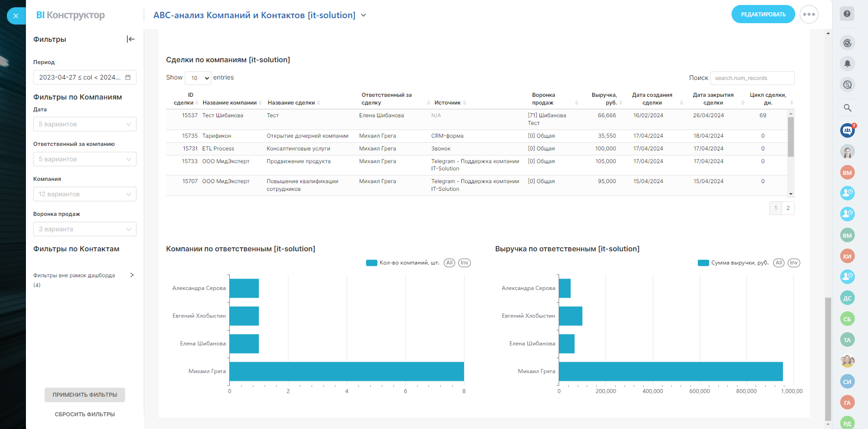Click calendar icon in Период field
This screenshot has width=868, height=429.
click(x=128, y=77)
